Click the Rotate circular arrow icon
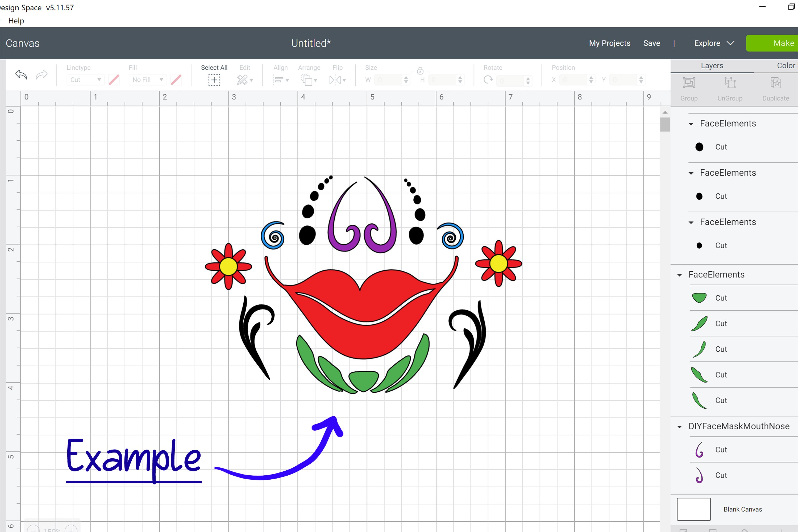The image size is (798, 532). [488, 80]
